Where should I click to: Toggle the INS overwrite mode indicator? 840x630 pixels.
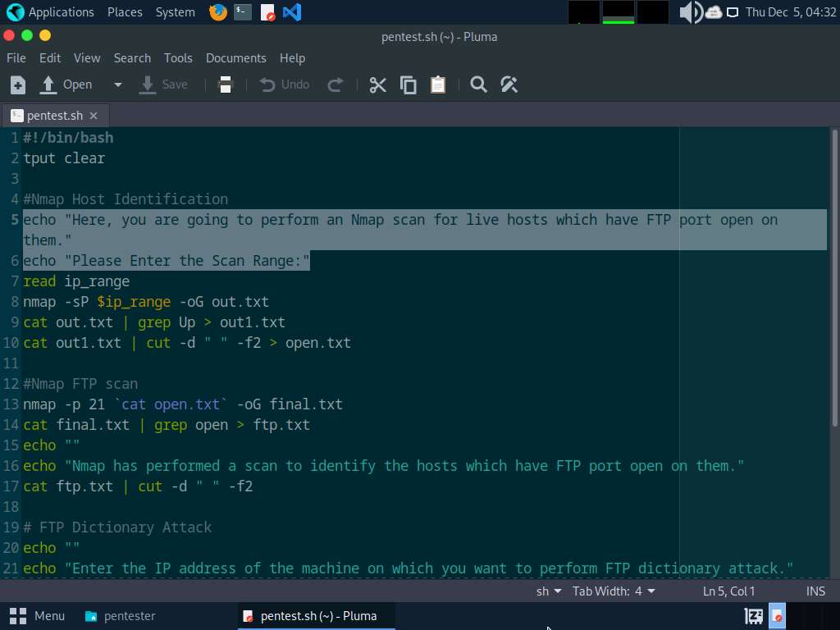[815, 591]
